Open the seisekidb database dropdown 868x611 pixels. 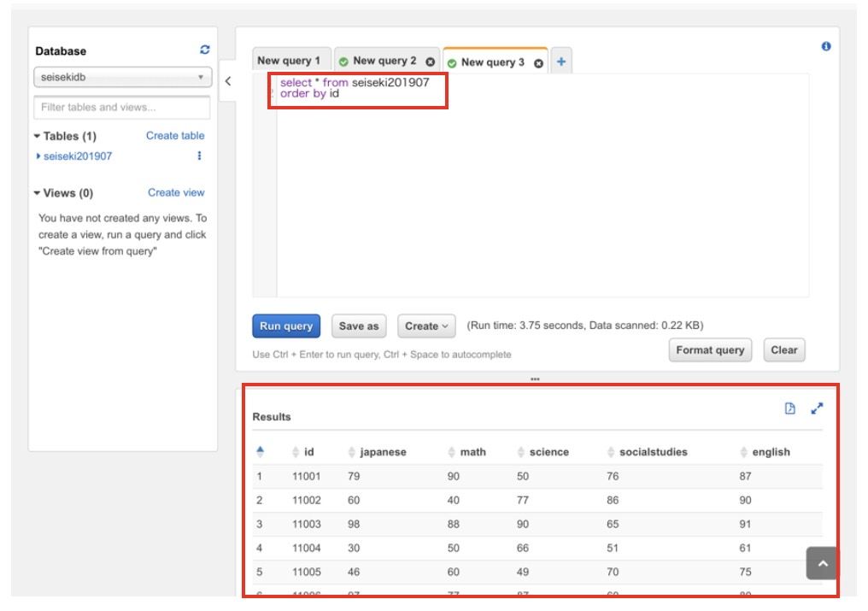(122, 78)
